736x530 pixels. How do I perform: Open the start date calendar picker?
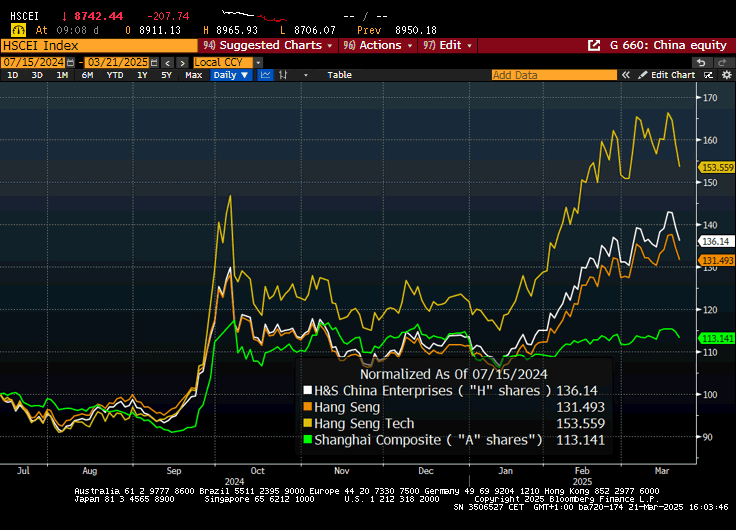pos(70,62)
